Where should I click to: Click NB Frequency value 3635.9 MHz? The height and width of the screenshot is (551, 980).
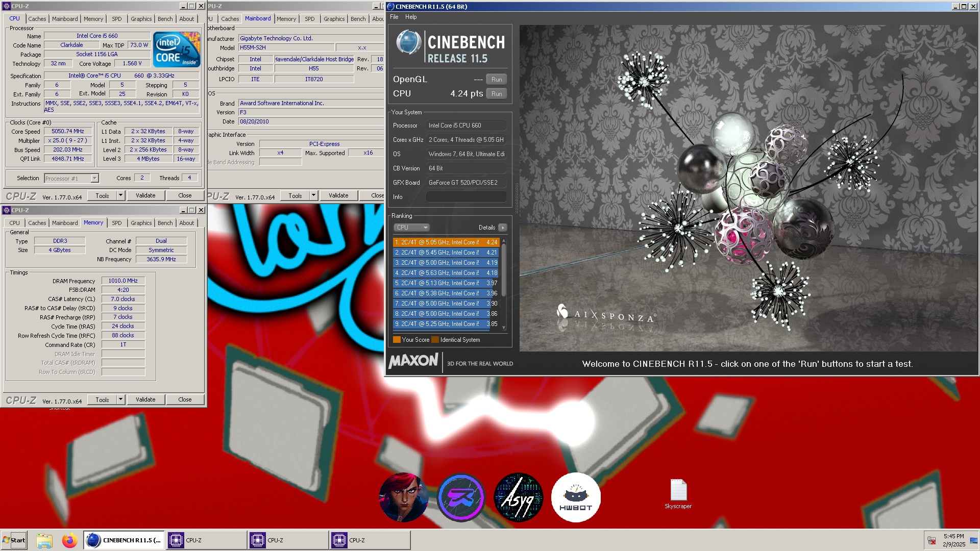click(161, 259)
